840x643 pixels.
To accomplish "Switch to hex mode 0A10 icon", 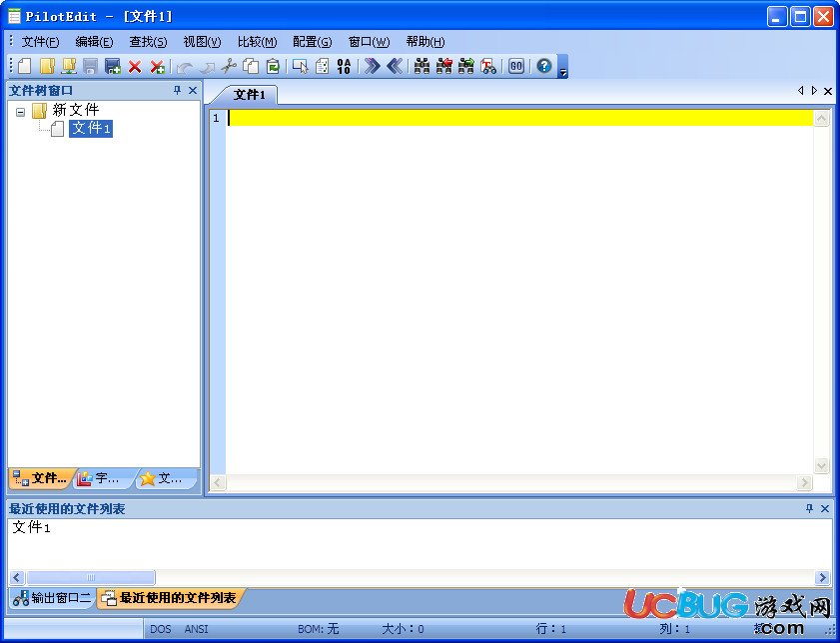I will click(x=344, y=66).
